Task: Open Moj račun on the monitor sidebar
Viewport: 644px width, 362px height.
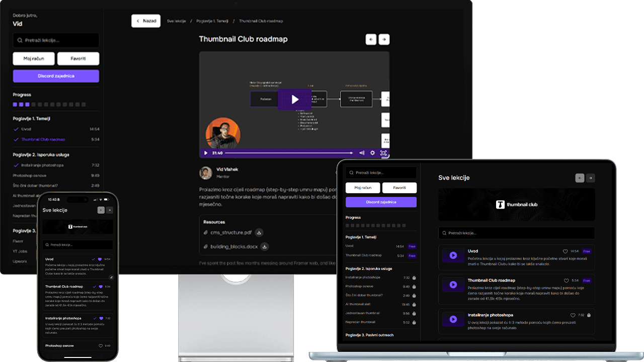Action: tap(34, 59)
